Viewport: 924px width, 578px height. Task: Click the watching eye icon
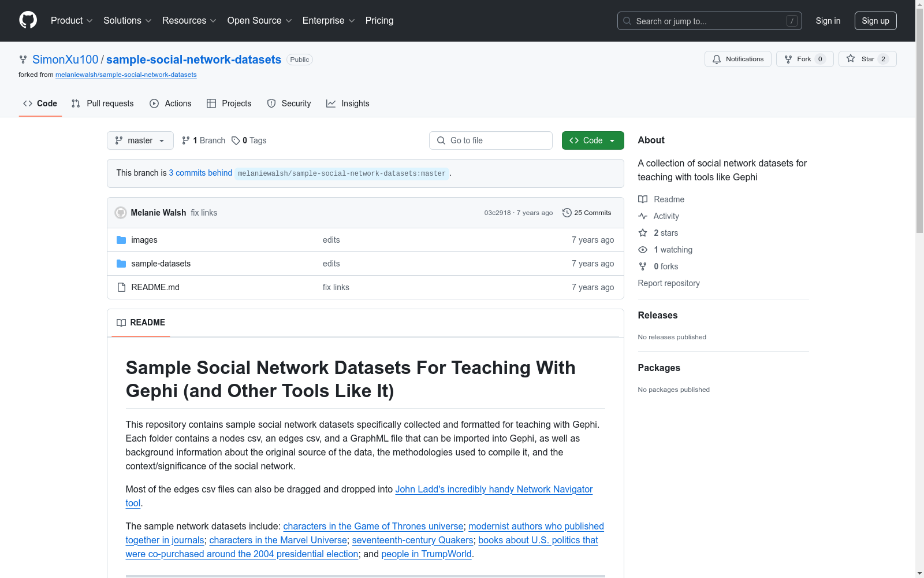coord(643,250)
